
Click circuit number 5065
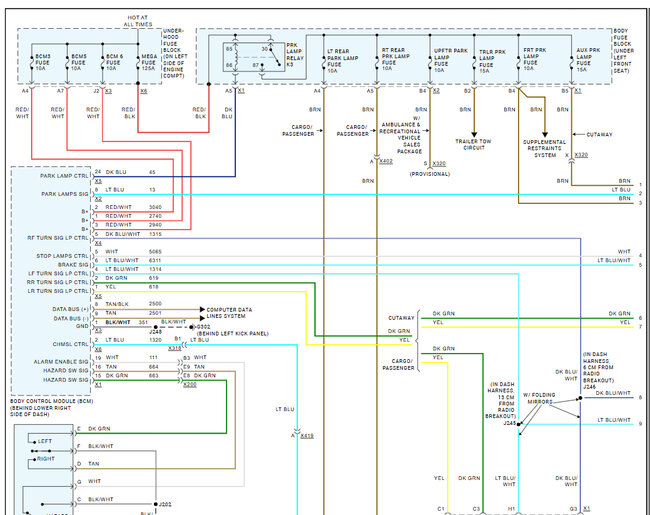pyautogui.click(x=155, y=252)
